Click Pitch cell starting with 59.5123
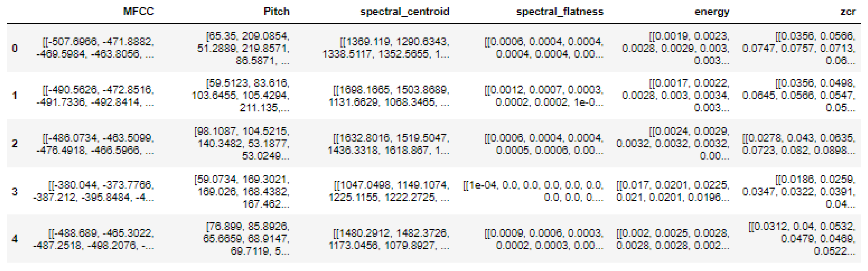This screenshot has width=868, height=271. coord(240,95)
